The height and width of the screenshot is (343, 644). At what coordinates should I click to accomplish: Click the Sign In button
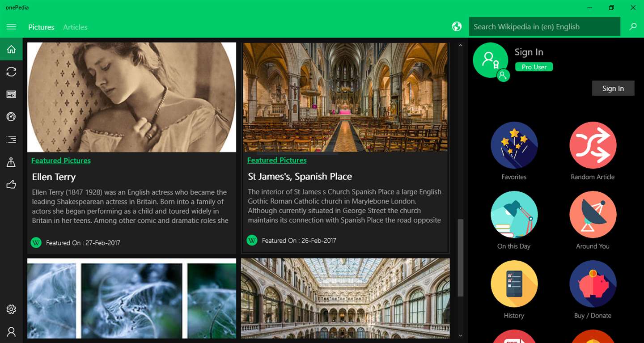613,89
